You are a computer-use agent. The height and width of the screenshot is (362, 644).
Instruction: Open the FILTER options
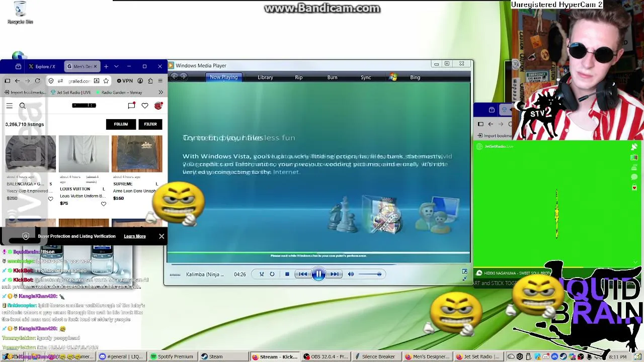pos(150,124)
